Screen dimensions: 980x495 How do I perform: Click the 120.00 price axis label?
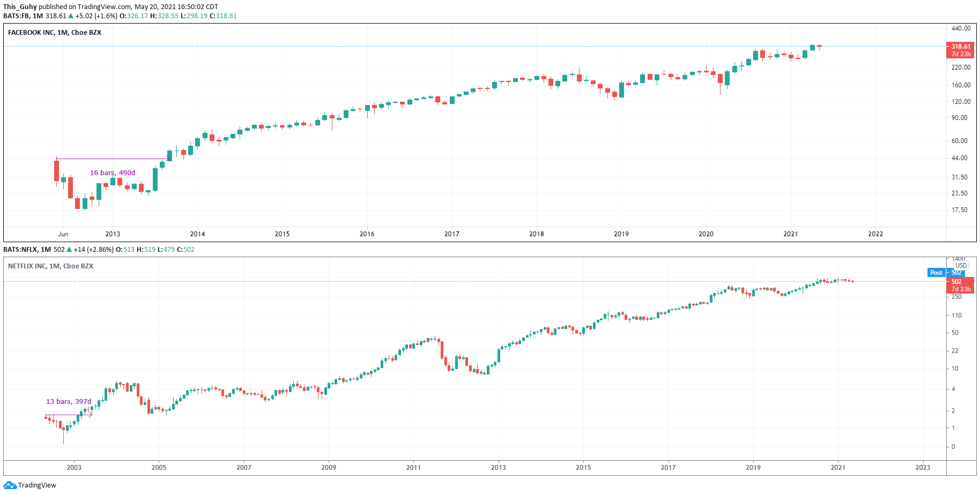point(961,102)
